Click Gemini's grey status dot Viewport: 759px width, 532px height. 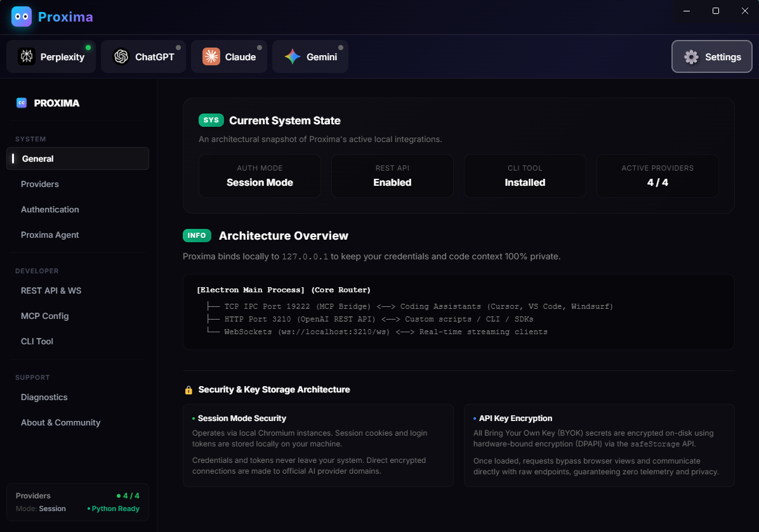341,48
